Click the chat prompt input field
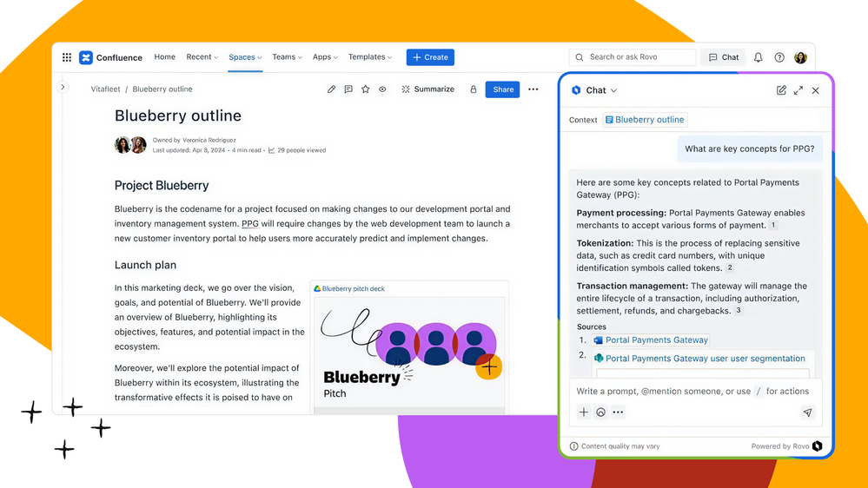868x488 pixels. click(692, 391)
